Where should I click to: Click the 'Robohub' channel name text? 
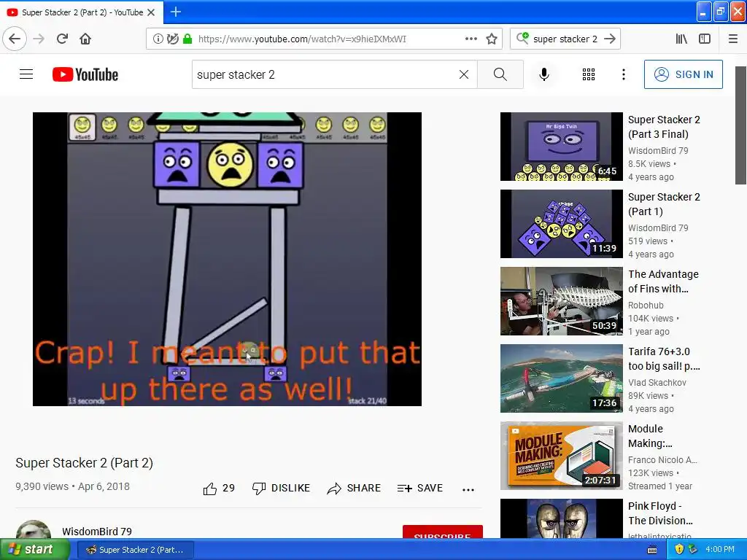646,306
